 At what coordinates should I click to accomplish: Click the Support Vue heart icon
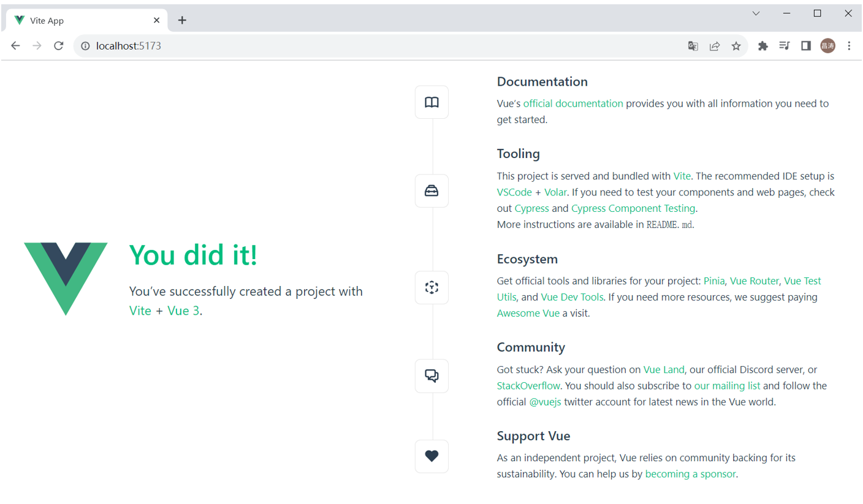coord(431,456)
